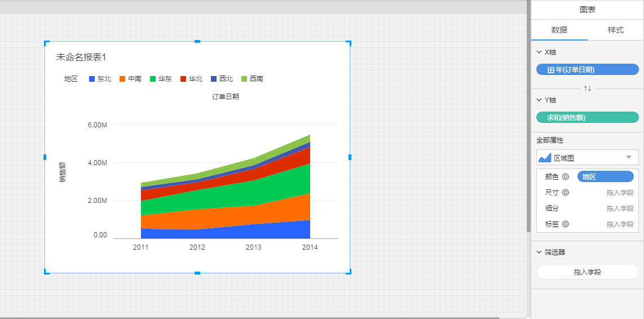The image size is (644, 319).
Task: Switch to the 样式 tab
Action: click(615, 30)
